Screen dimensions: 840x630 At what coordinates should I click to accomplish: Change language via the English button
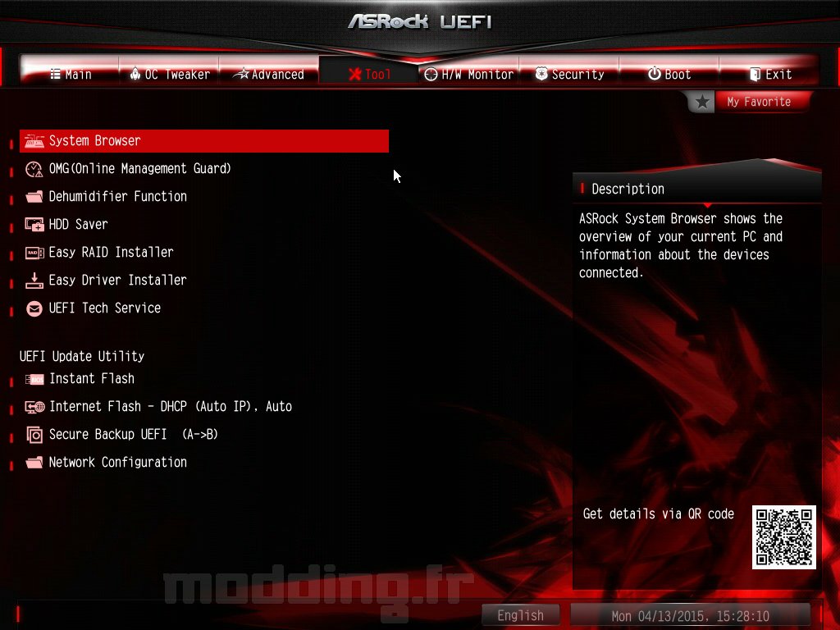coord(520,615)
